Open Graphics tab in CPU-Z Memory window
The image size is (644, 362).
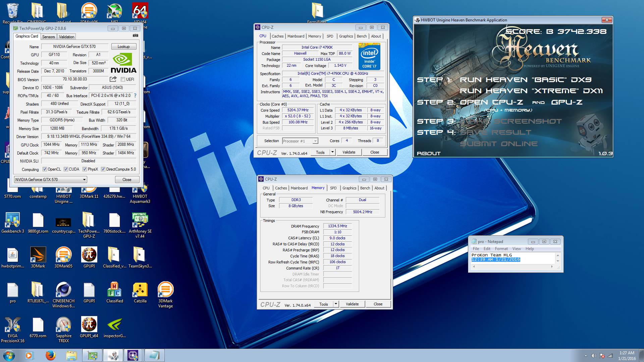point(349,188)
